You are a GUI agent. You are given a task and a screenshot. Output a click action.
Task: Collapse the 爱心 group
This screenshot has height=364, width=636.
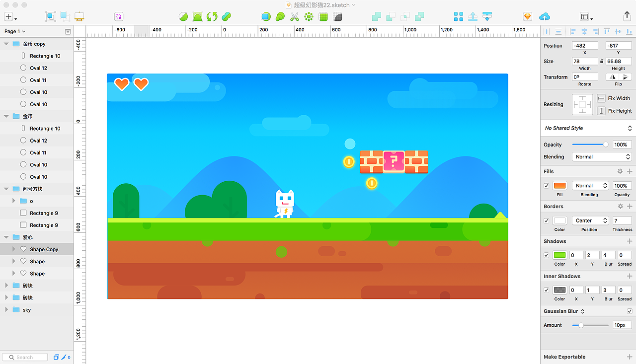[6, 237]
